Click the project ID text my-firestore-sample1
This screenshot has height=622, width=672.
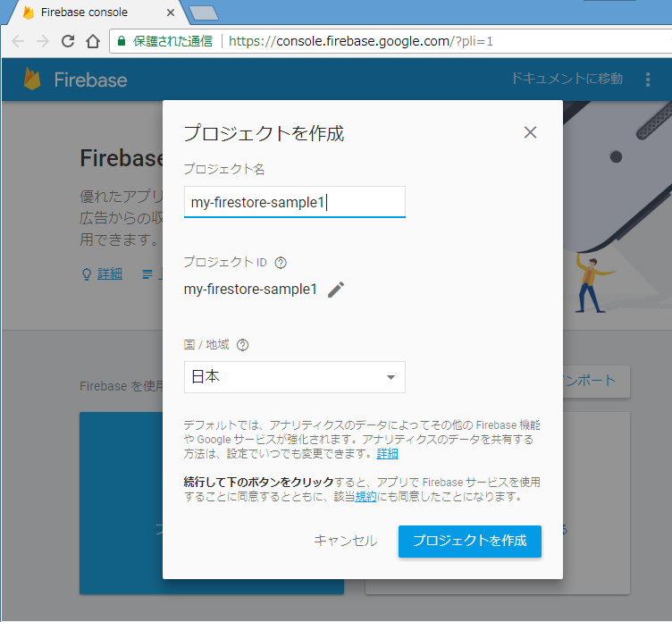(250, 290)
